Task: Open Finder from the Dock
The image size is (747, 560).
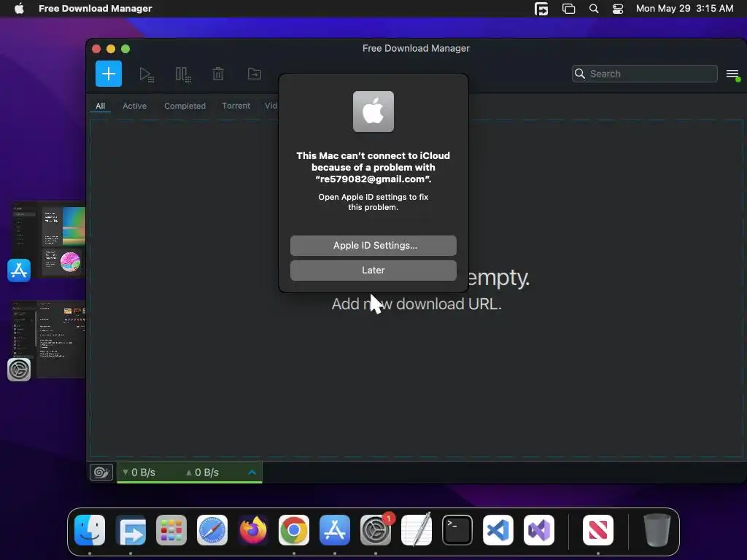Action: click(90, 530)
